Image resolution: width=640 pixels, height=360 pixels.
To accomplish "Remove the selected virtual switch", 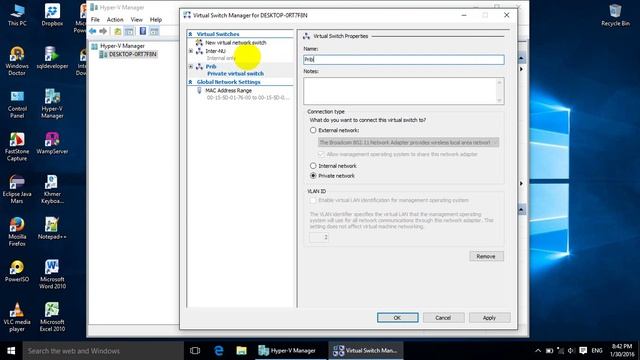I will 486,256.
